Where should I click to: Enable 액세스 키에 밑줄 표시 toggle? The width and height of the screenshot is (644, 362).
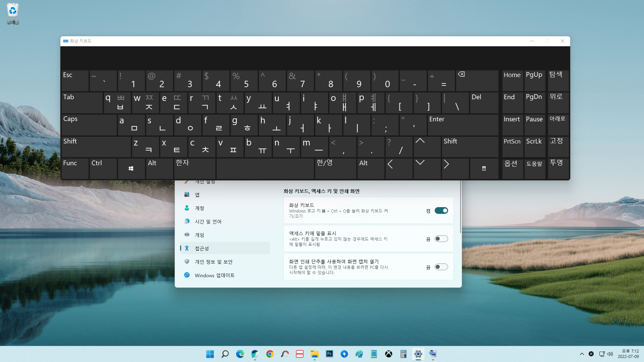click(441, 239)
